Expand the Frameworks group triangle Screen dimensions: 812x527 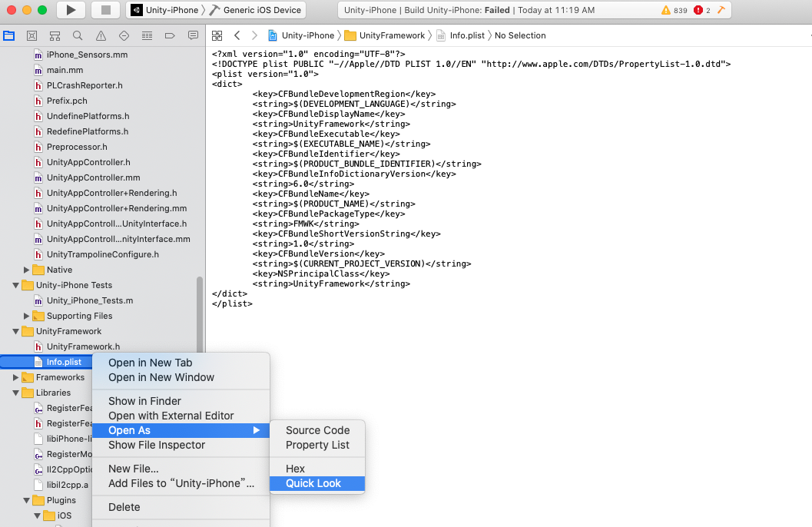[15, 377]
